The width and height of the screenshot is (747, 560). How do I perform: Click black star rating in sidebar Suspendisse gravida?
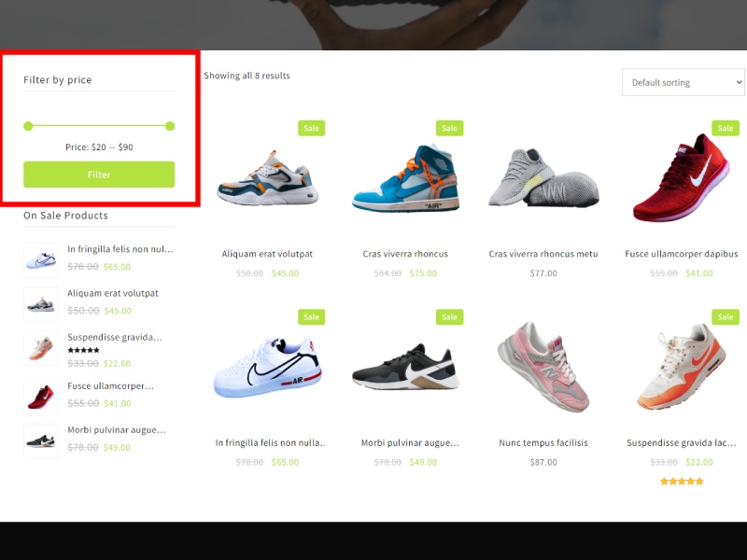pyautogui.click(x=83, y=350)
